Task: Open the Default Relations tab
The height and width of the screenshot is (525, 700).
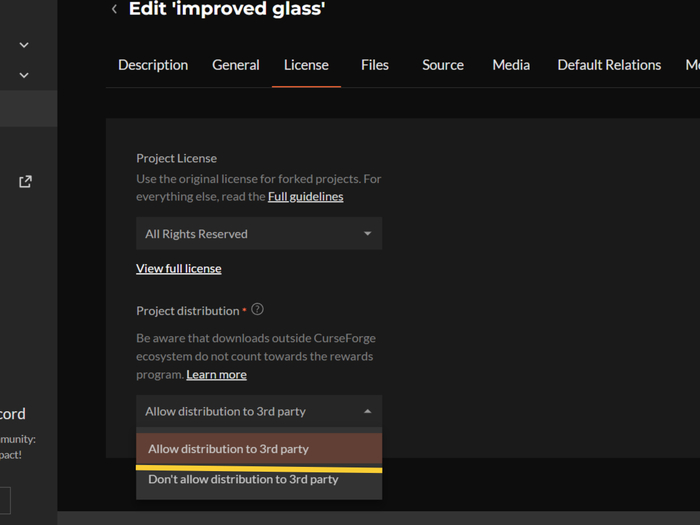Action: click(609, 65)
